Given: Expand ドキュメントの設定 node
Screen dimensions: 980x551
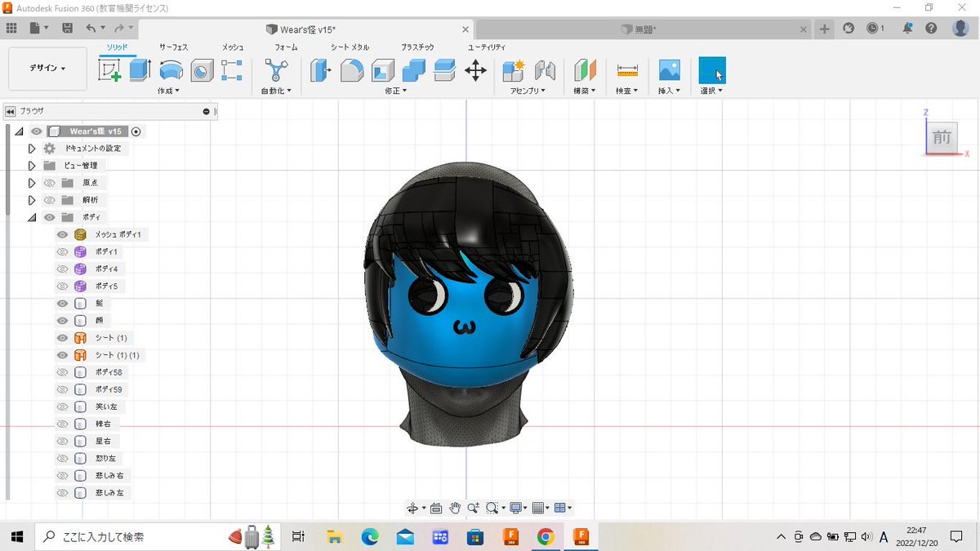Looking at the screenshot, I should (x=32, y=149).
